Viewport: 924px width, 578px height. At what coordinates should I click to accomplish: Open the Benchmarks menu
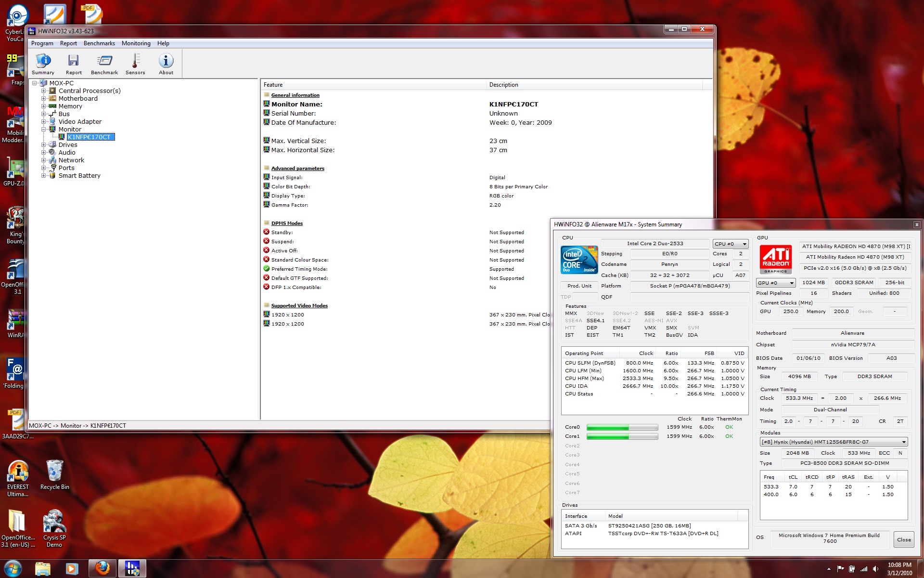click(99, 43)
